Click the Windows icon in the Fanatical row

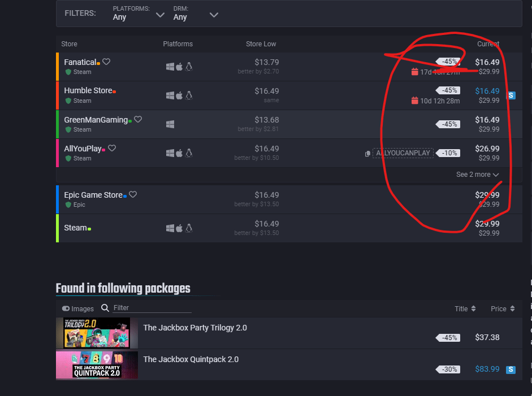coord(170,67)
